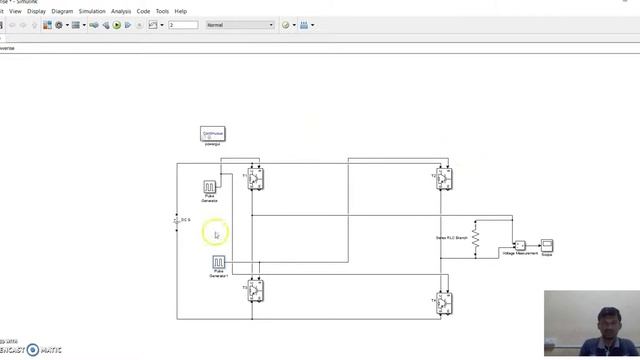Expand the Model Explorer dropdown arrow
The image size is (640, 360).
point(84,25)
